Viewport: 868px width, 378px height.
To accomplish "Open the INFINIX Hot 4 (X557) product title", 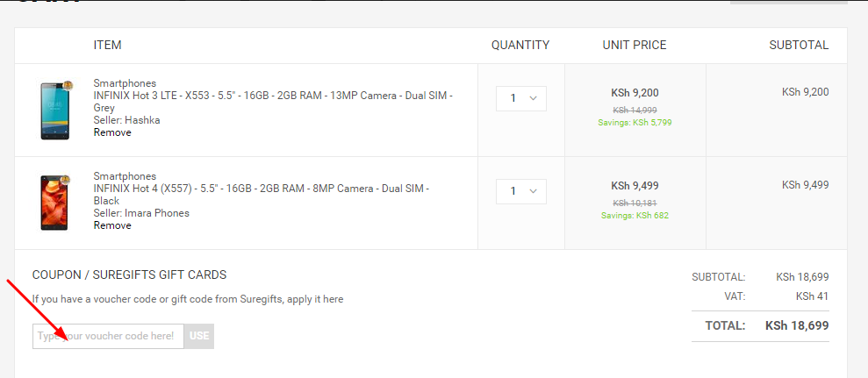I will click(x=261, y=189).
